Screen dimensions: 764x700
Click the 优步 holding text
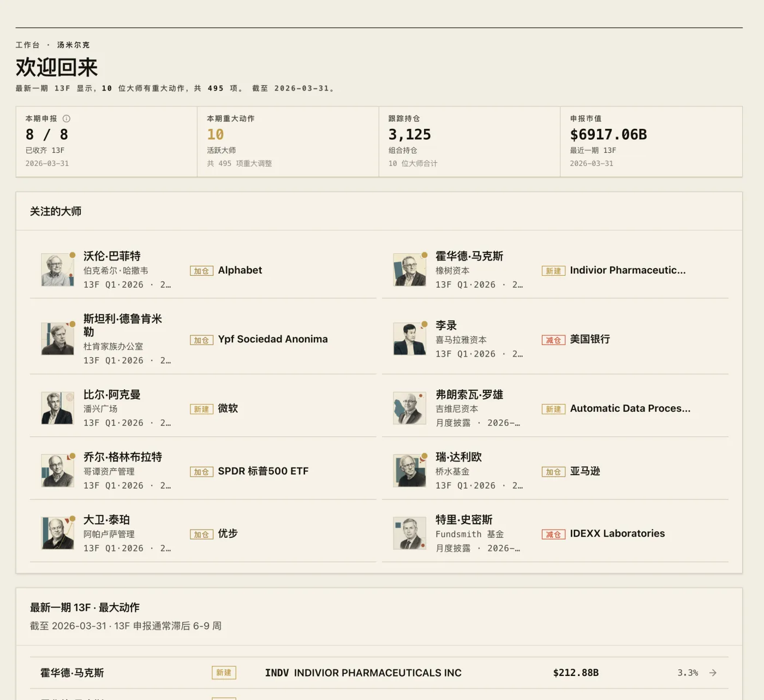[228, 533]
